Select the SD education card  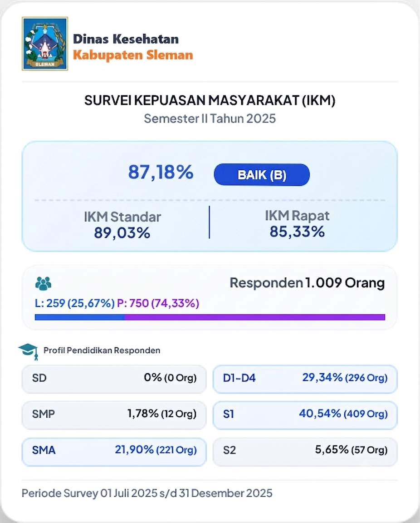click(114, 378)
